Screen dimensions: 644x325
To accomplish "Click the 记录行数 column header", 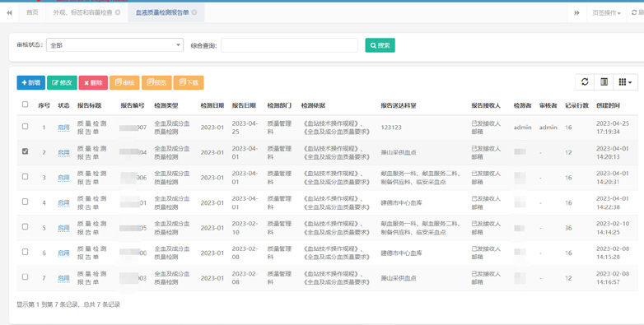I will click(576, 105).
